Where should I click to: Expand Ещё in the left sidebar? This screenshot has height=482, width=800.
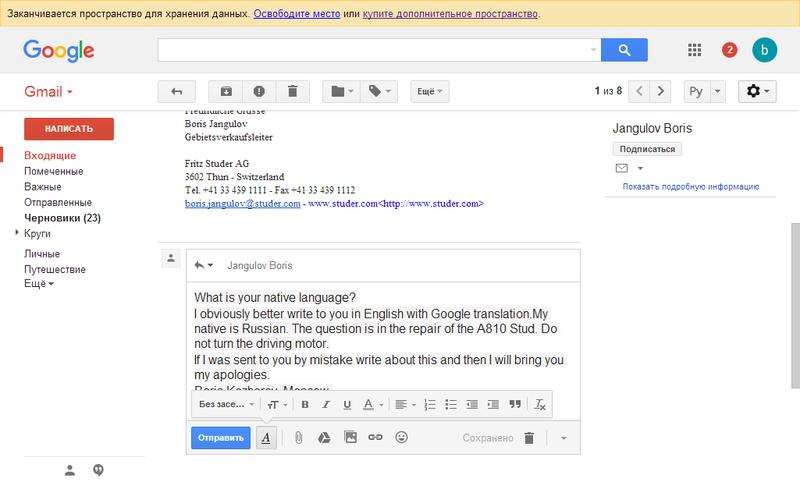[39, 284]
